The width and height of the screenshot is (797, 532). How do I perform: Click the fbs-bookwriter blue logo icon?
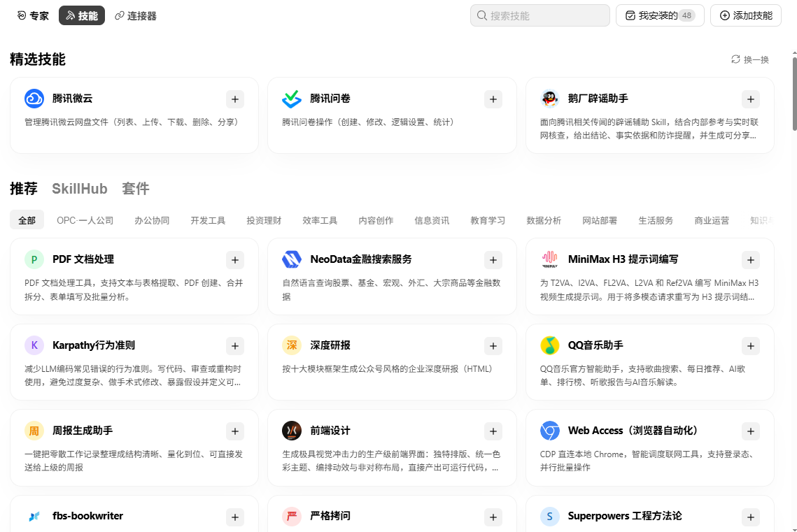(x=34, y=516)
